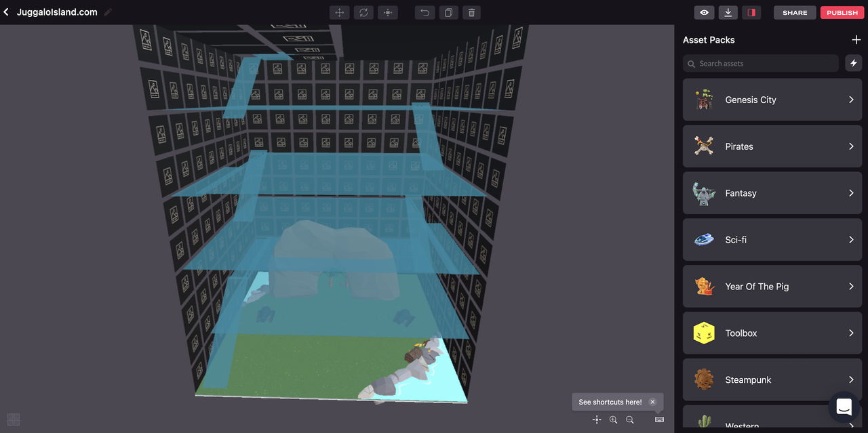Add a new asset pack with the plus icon
The image size is (868, 433).
(x=856, y=40)
